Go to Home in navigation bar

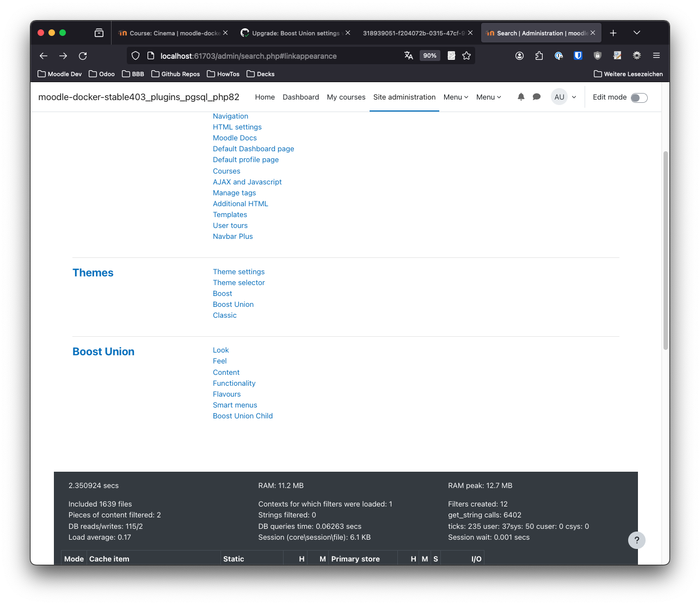pos(265,97)
